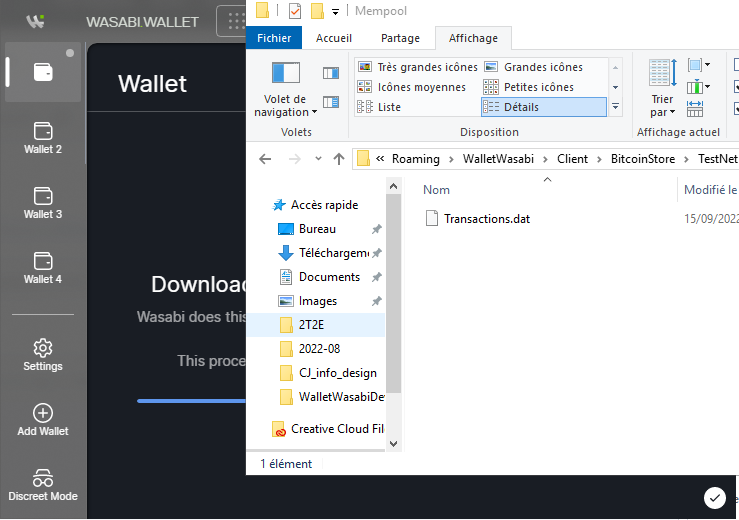739x520 pixels.
Task: Open recent locations dropdown
Action: coord(318,159)
